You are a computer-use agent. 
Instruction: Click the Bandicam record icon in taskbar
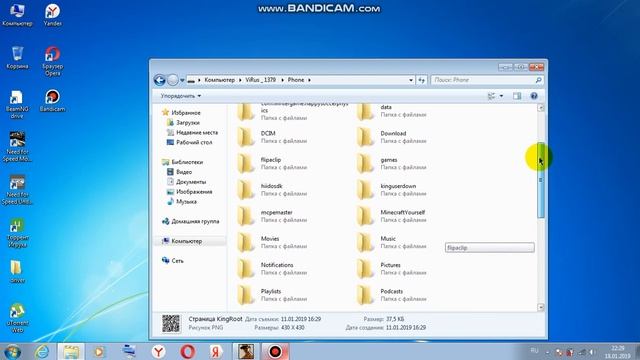[275, 352]
